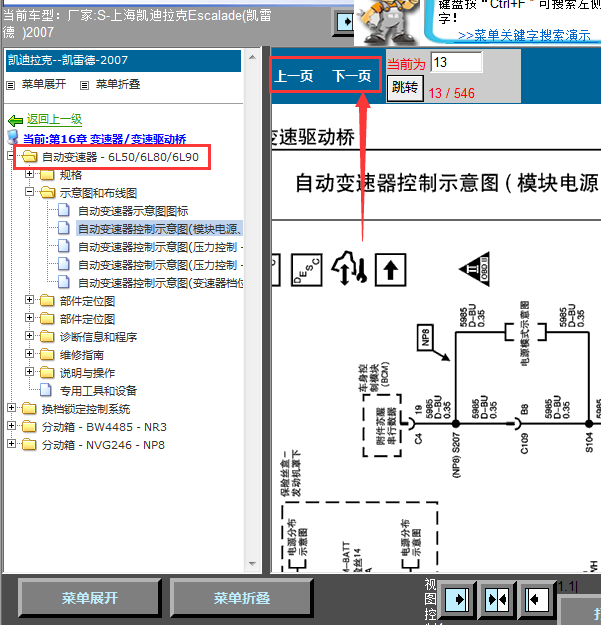The height and width of the screenshot is (625, 601).
Task: Select the 诊断信息和程序 tree label
Action: click(x=98, y=337)
